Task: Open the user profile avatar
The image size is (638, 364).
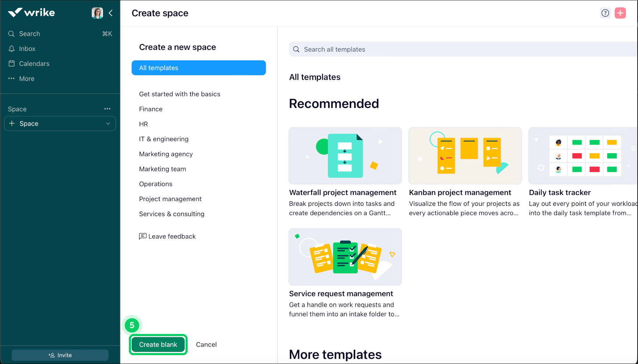Action: [97, 13]
